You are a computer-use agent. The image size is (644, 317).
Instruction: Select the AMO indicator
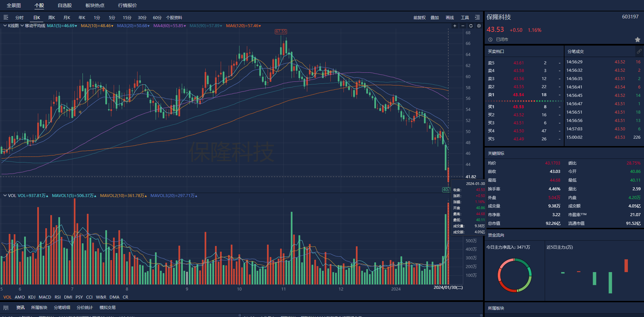(20, 297)
